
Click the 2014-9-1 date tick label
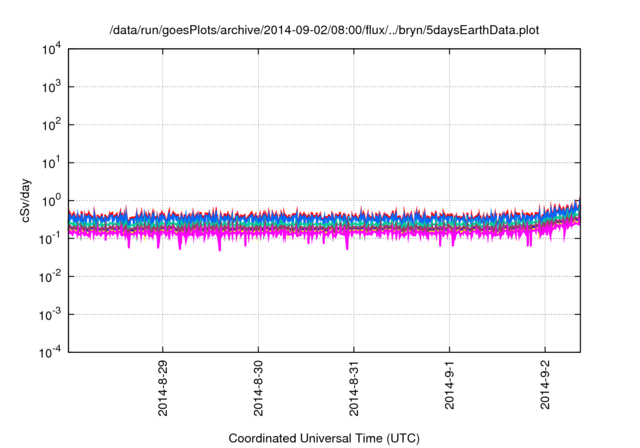point(449,385)
